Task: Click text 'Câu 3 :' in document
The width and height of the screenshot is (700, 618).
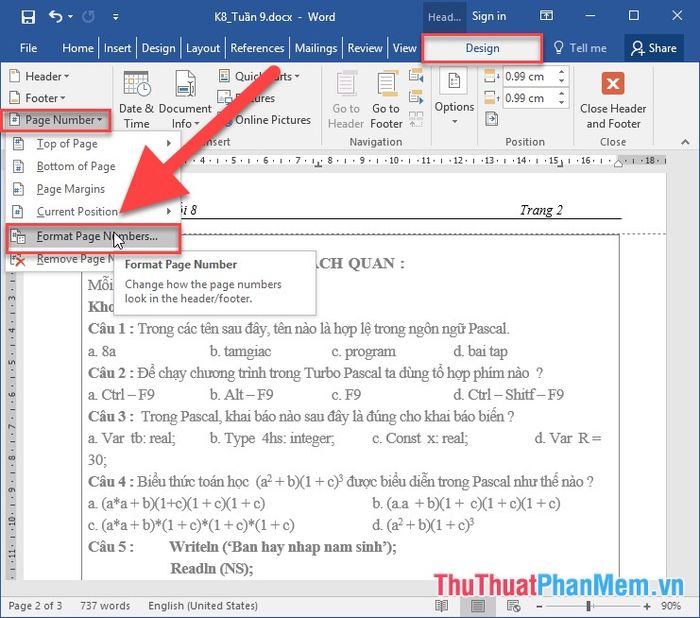Action: (x=110, y=417)
